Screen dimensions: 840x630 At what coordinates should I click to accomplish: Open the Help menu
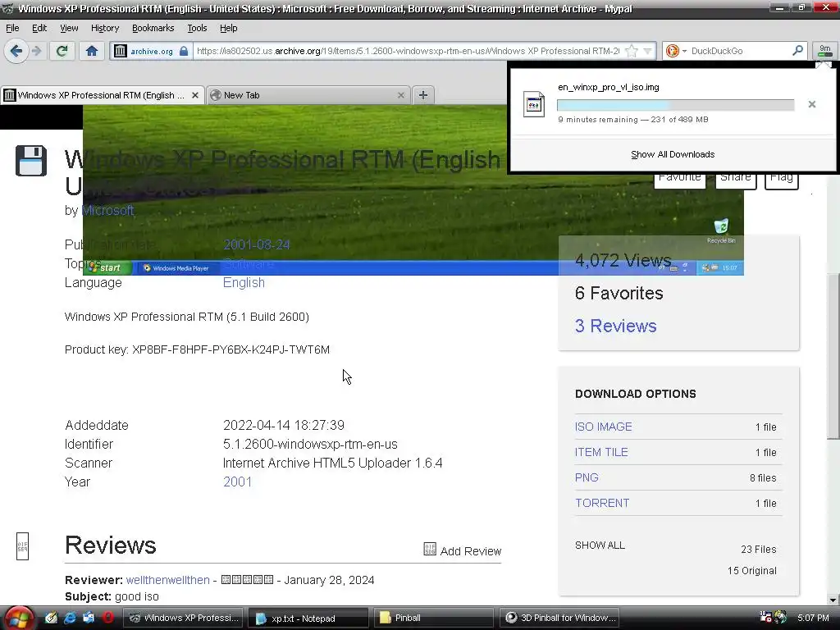[228, 28]
